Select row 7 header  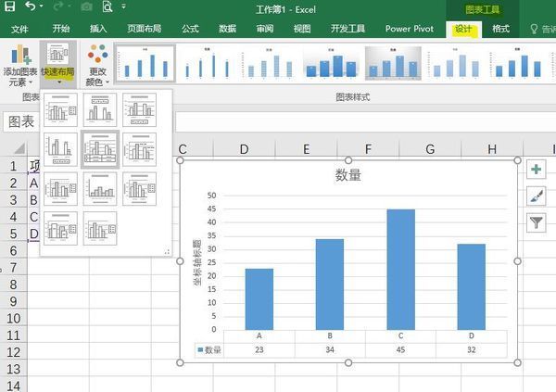coord(14,268)
